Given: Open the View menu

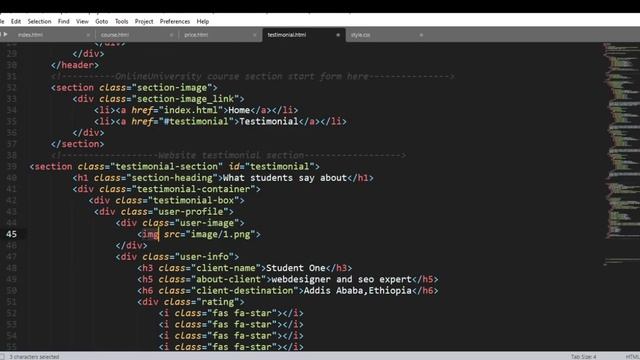Looking at the screenshot, I should point(82,21).
